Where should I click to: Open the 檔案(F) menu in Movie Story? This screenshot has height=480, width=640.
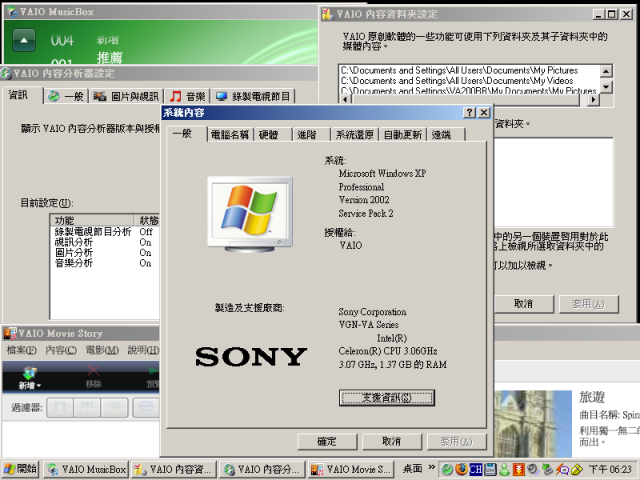pyautogui.click(x=21, y=350)
